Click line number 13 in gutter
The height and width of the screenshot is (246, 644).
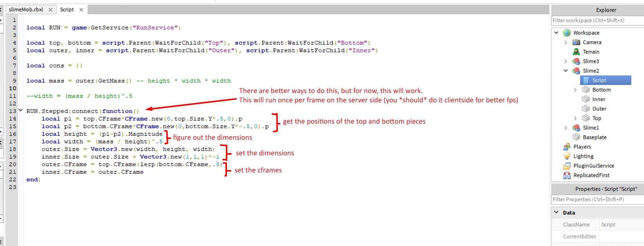tap(13, 111)
